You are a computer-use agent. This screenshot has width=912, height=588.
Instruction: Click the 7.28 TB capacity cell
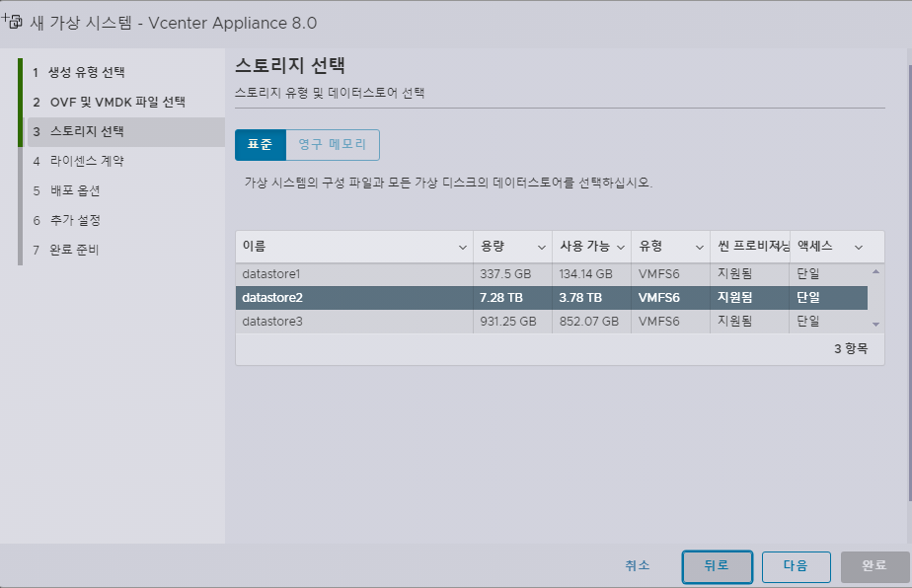point(501,298)
